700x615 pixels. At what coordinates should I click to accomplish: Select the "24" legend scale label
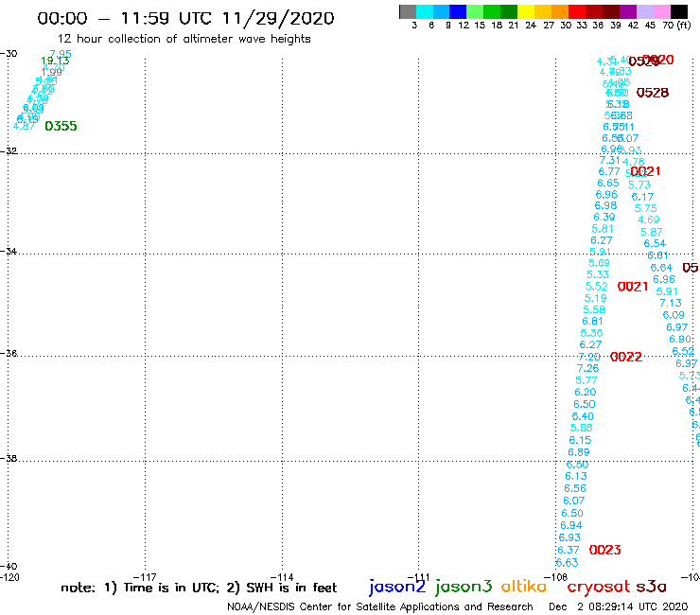tap(531, 25)
